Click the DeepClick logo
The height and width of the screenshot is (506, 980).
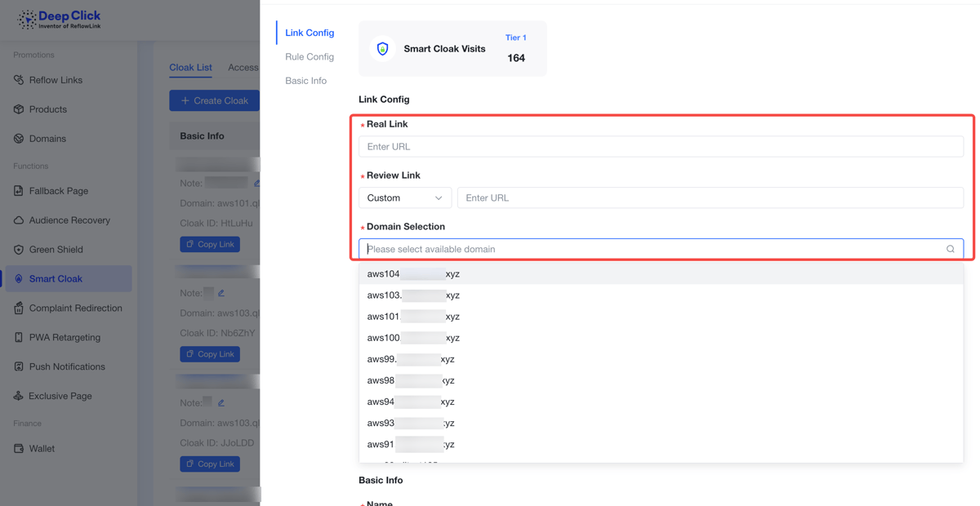pos(59,20)
